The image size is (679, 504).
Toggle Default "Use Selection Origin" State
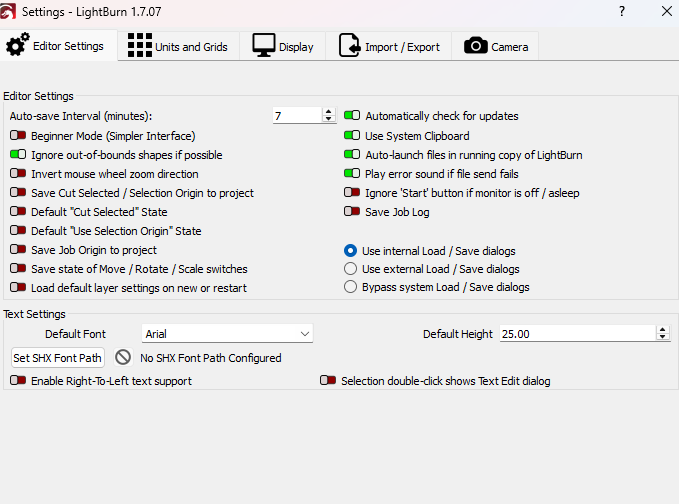18,230
